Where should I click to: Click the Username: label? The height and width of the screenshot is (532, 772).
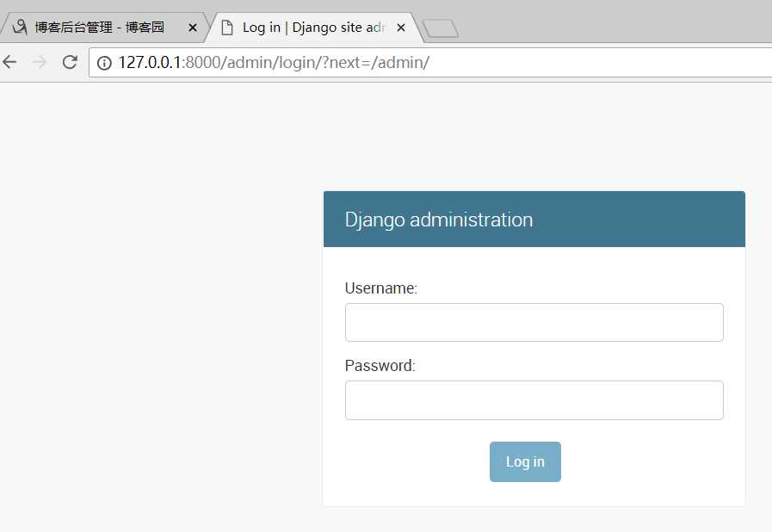click(x=381, y=288)
